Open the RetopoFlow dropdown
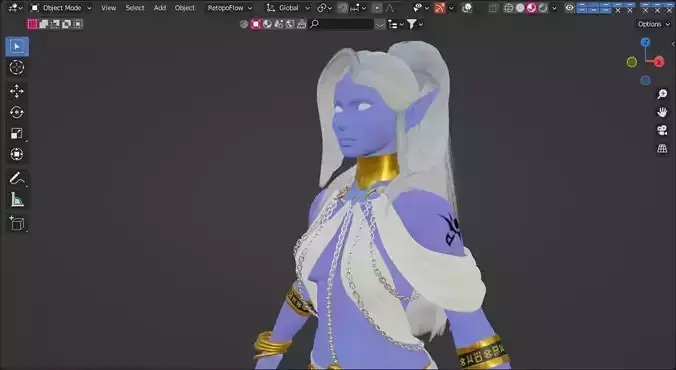Image resolution: width=676 pixels, height=370 pixels. coord(229,8)
